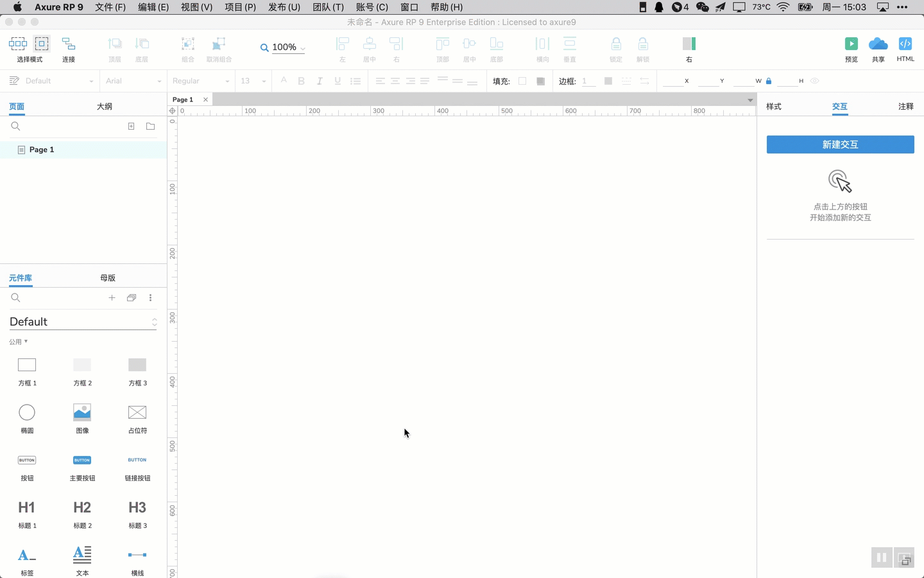Click the border color swatch
The image size is (924, 578).
click(x=608, y=81)
